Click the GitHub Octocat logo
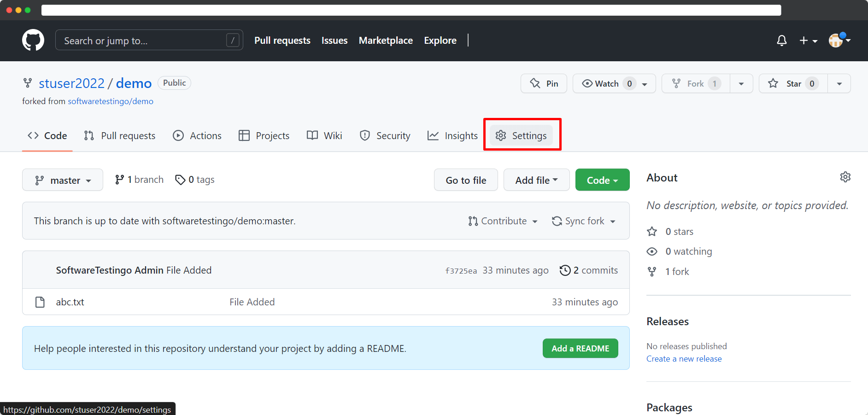 click(x=33, y=41)
